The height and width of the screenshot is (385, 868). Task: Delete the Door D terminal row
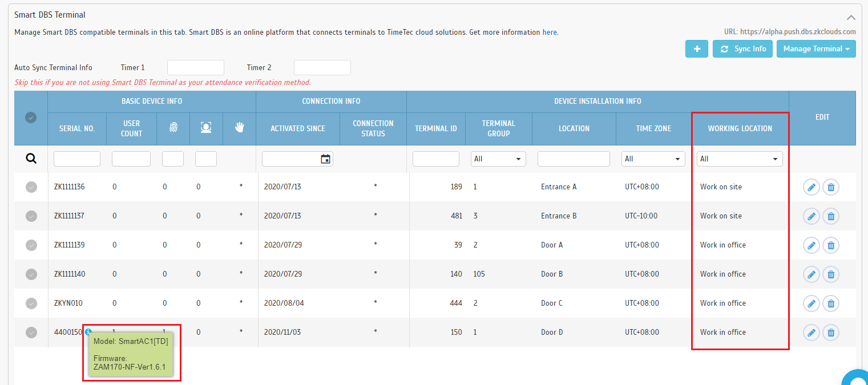click(831, 333)
